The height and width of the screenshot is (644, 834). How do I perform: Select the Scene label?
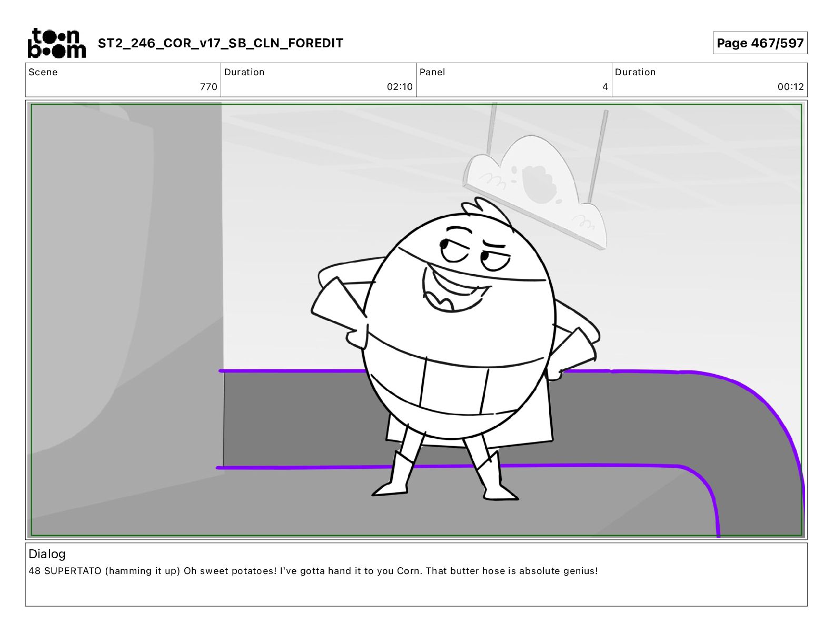point(43,72)
